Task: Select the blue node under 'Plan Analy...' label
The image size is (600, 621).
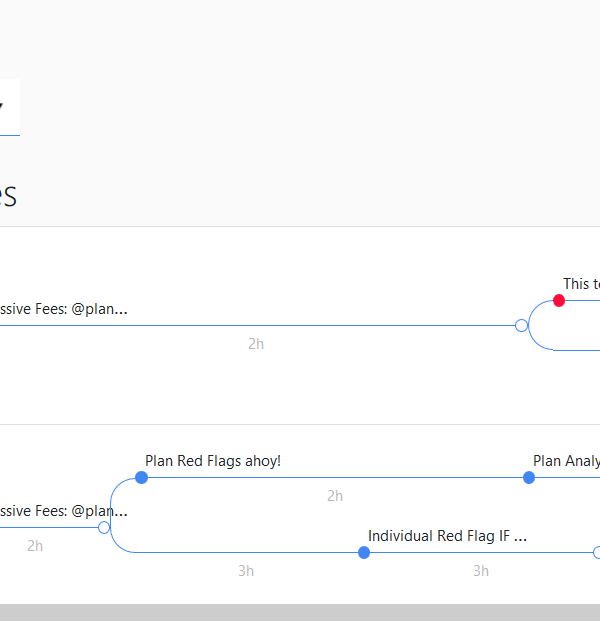Action: click(529, 477)
